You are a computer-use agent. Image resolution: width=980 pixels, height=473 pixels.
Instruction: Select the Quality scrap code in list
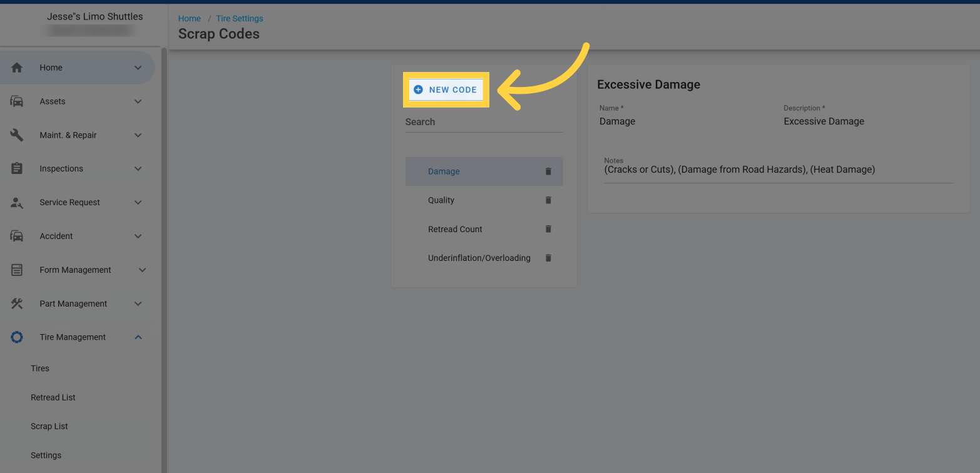pyautogui.click(x=441, y=200)
